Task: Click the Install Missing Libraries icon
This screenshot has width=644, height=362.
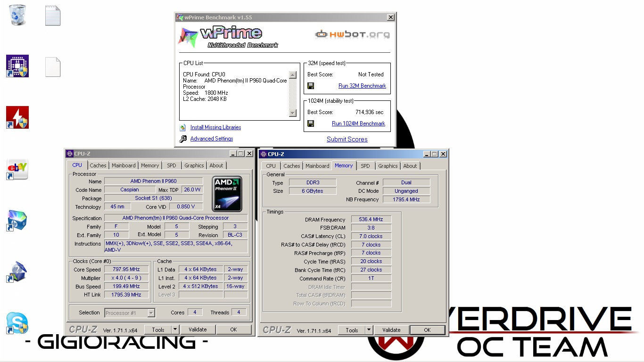Action: coord(182,127)
